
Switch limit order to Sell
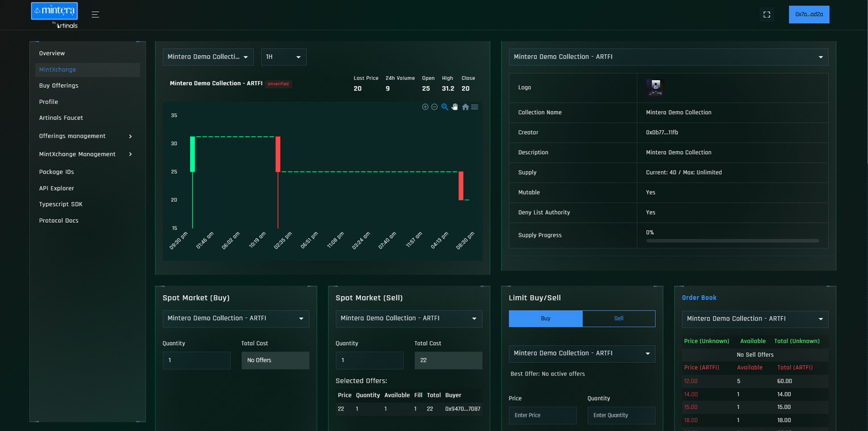(x=619, y=318)
